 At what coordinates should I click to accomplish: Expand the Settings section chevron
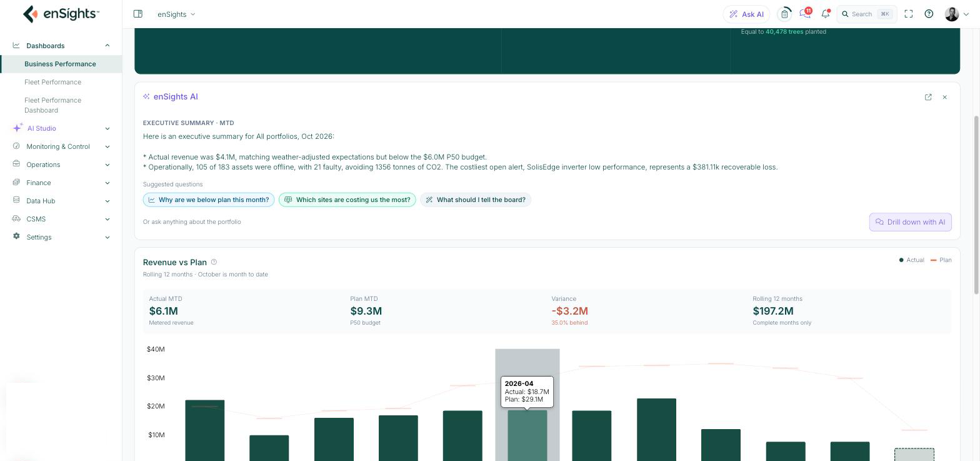tap(107, 237)
